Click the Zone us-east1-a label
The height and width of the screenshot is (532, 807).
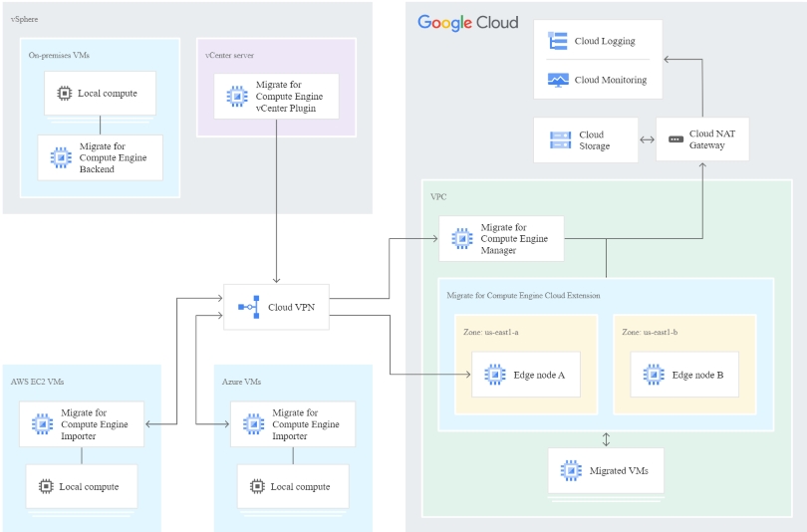[x=490, y=333]
